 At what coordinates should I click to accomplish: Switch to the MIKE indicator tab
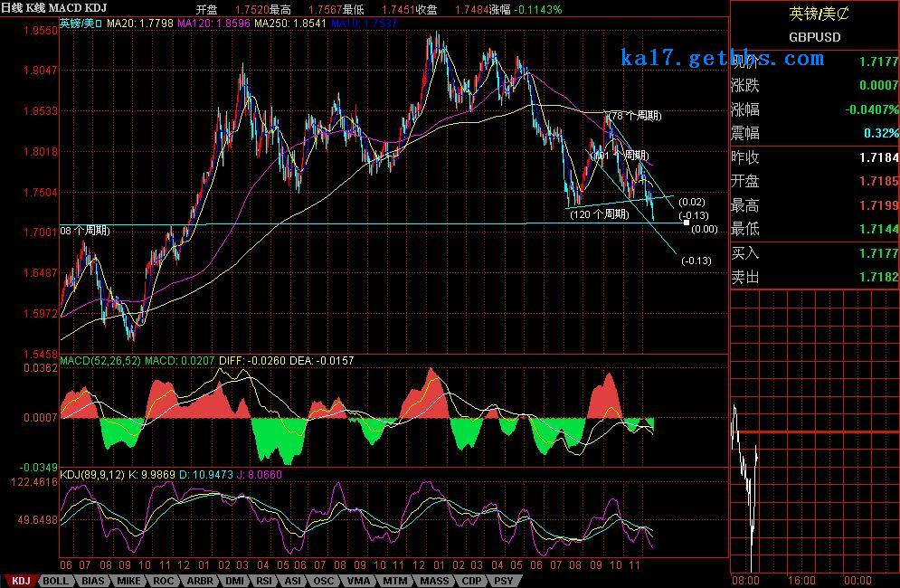128,581
